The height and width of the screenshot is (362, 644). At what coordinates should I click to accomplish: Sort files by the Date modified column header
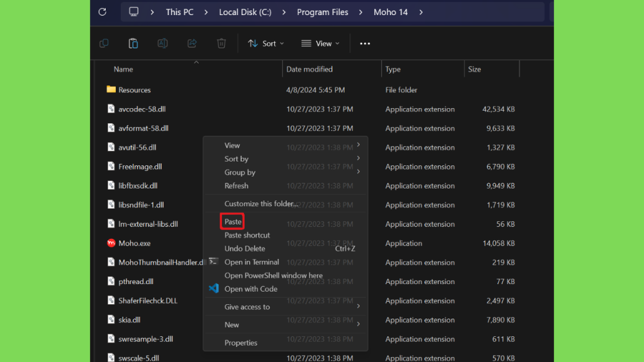pyautogui.click(x=309, y=69)
